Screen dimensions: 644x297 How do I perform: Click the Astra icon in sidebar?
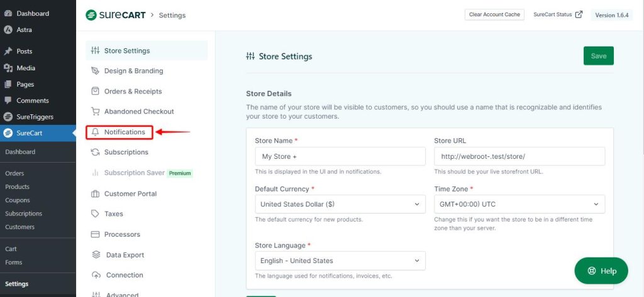[8, 30]
